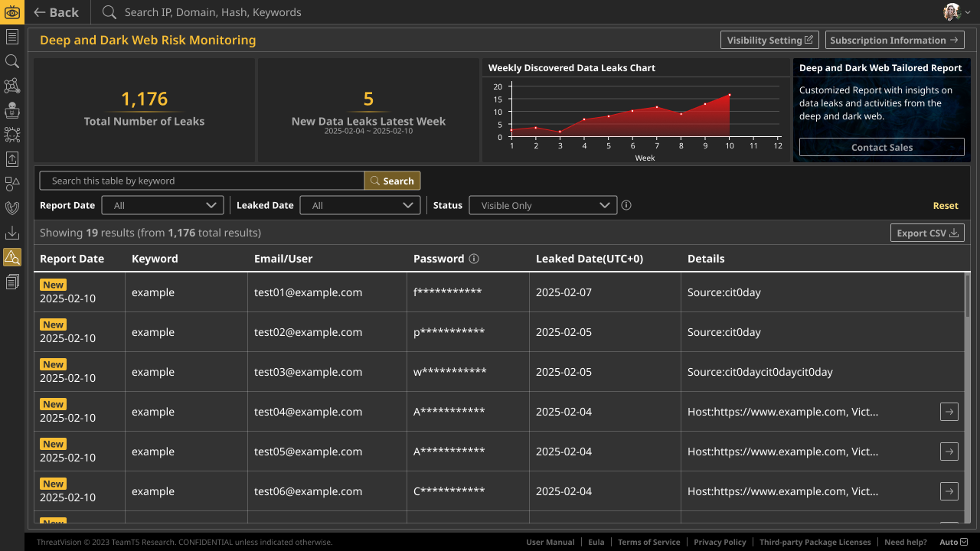This screenshot has height=551, width=980.
Task: Open the malware bug icon in sidebar
Action: [x=12, y=135]
